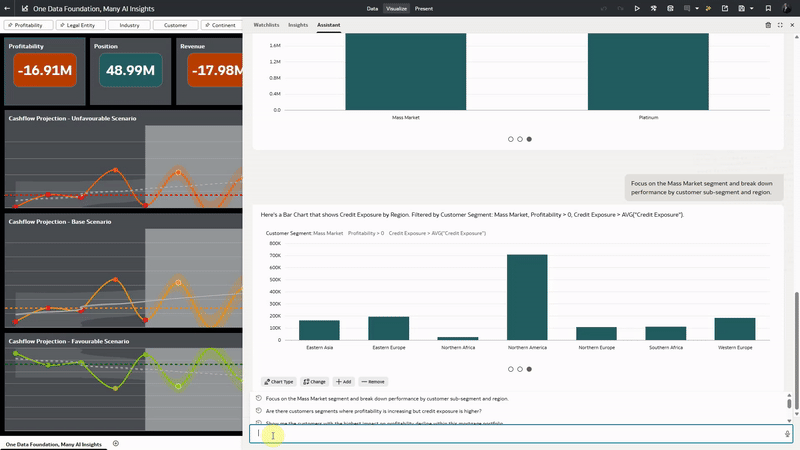The image size is (800, 450).
Task: Open the user profile avatar
Action: pos(786,9)
